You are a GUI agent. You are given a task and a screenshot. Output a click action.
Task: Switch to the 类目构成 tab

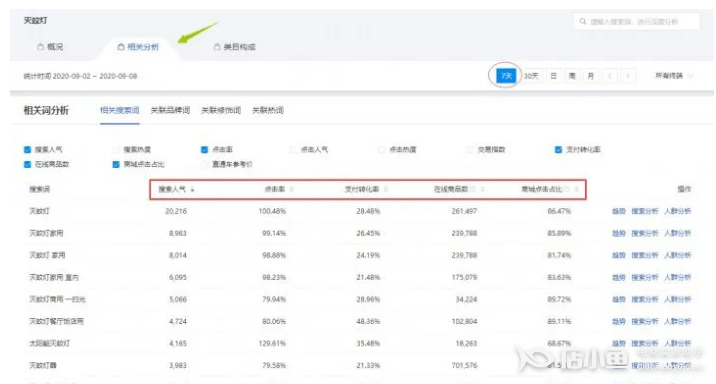pos(235,47)
